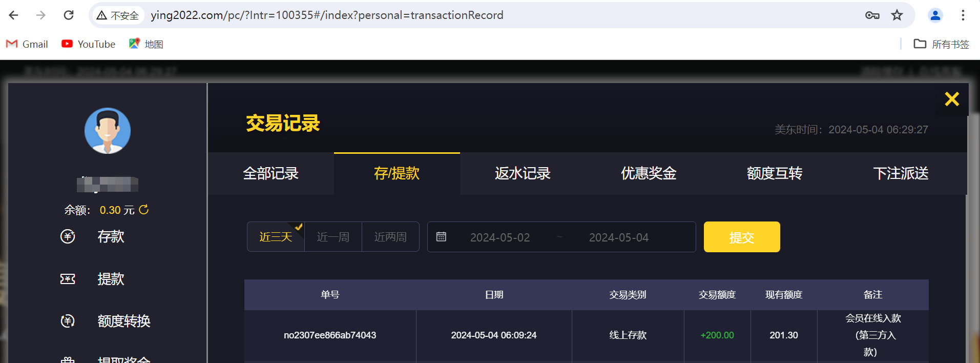Switch to the 返水记录 tab

click(523, 173)
